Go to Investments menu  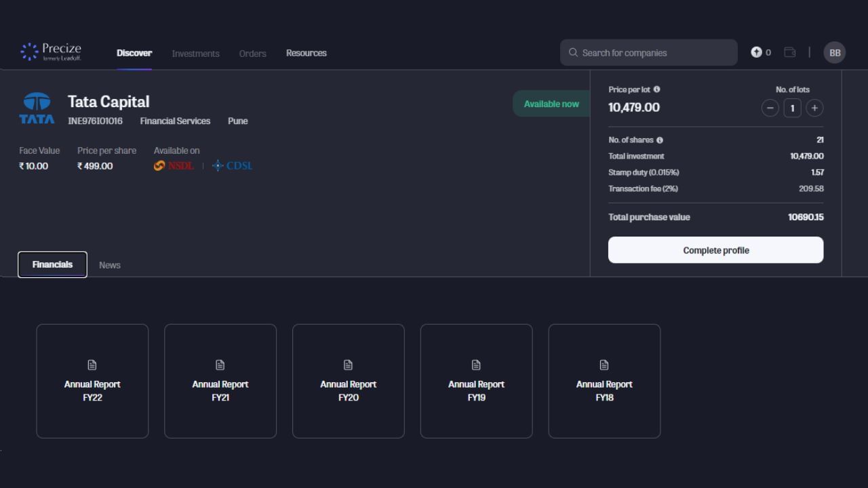tap(195, 54)
